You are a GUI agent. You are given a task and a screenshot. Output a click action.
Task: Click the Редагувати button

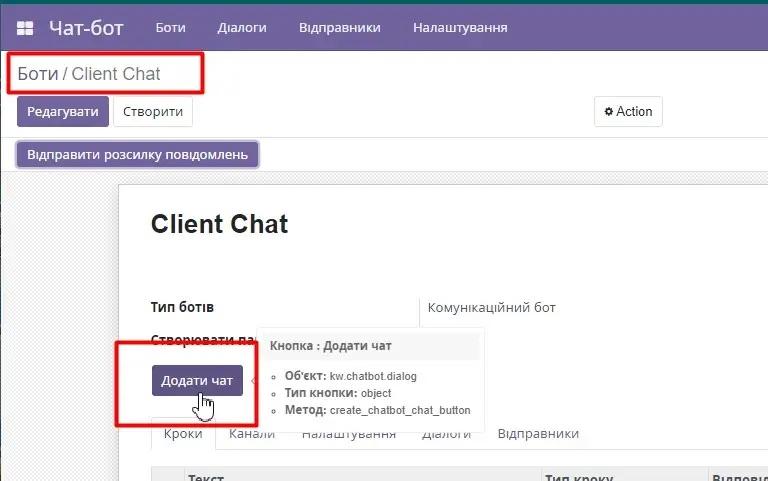(63, 112)
